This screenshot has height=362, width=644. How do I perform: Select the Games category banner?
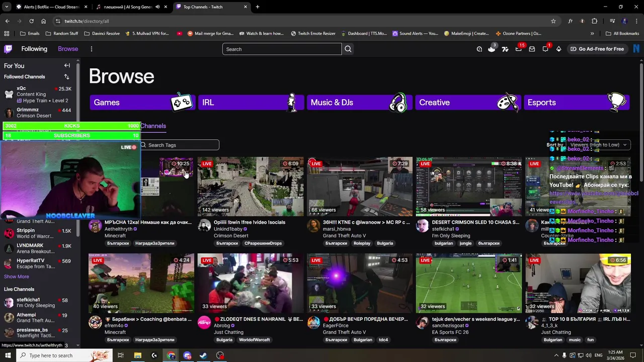click(x=142, y=102)
